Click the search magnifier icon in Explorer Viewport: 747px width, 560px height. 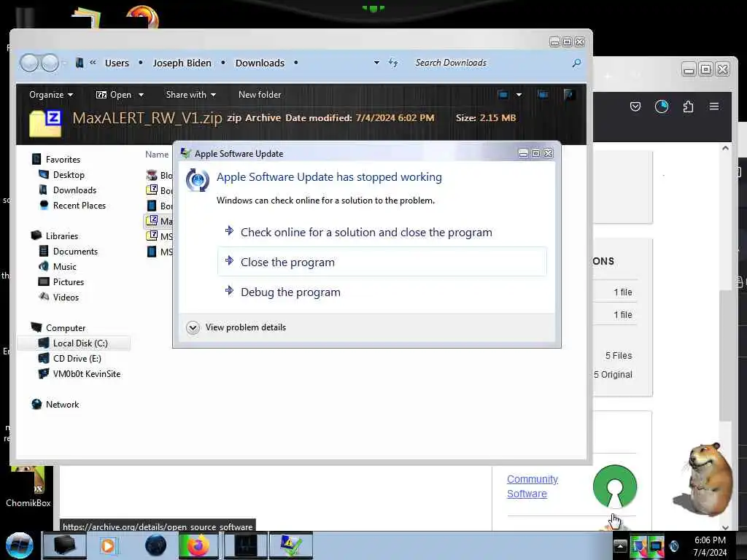click(x=576, y=63)
